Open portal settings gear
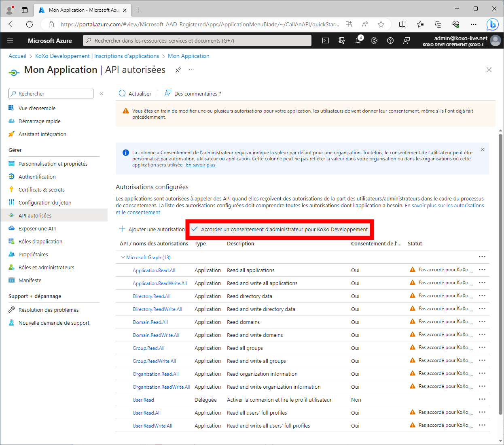The height and width of the screenshot is (445, 504). pyautogui.click(x=374, y=40)
